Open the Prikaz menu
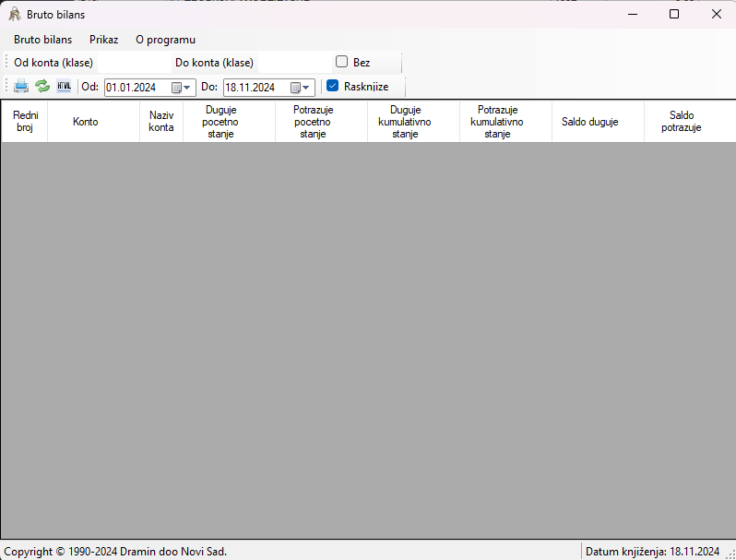The height and width of the screenshot is (560, 736). (103, 40)
